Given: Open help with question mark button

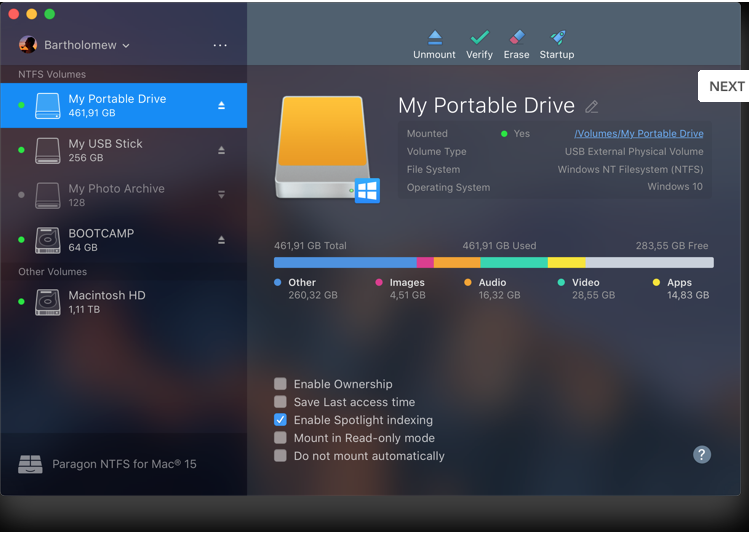Looking at the screenshot, I should click(702, 454).
